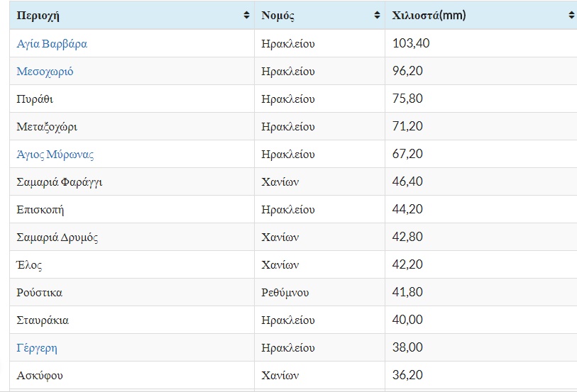Follow the Άγιος Μύρωνας link
577x392 pixels.
[x=55, y=155]
